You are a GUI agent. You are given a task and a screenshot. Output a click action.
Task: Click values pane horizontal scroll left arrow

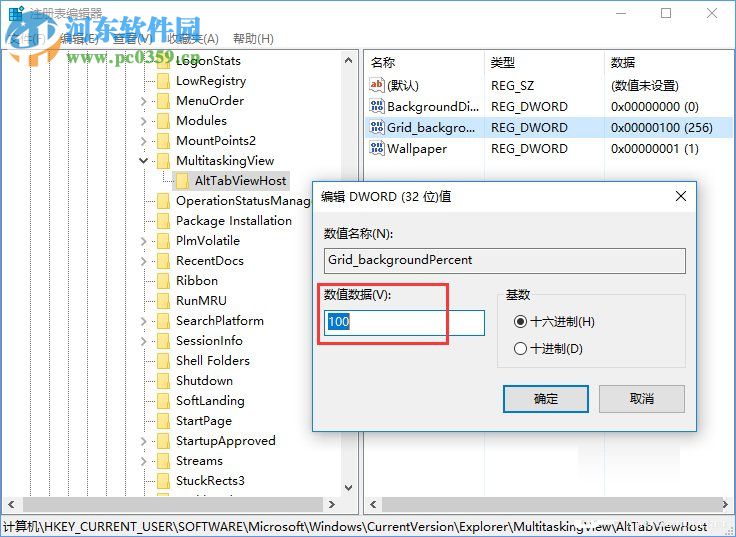click(x=373, y=505)
